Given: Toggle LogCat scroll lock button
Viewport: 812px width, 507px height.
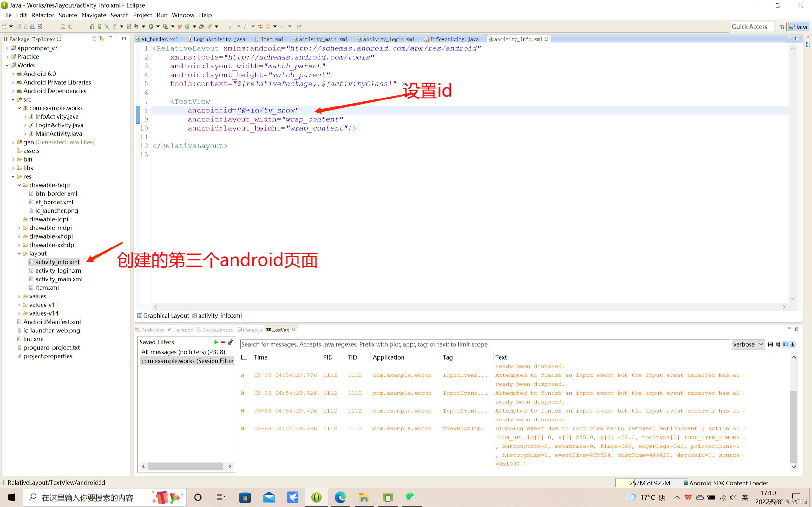Looking at the screenshot, I should point(793,344).
